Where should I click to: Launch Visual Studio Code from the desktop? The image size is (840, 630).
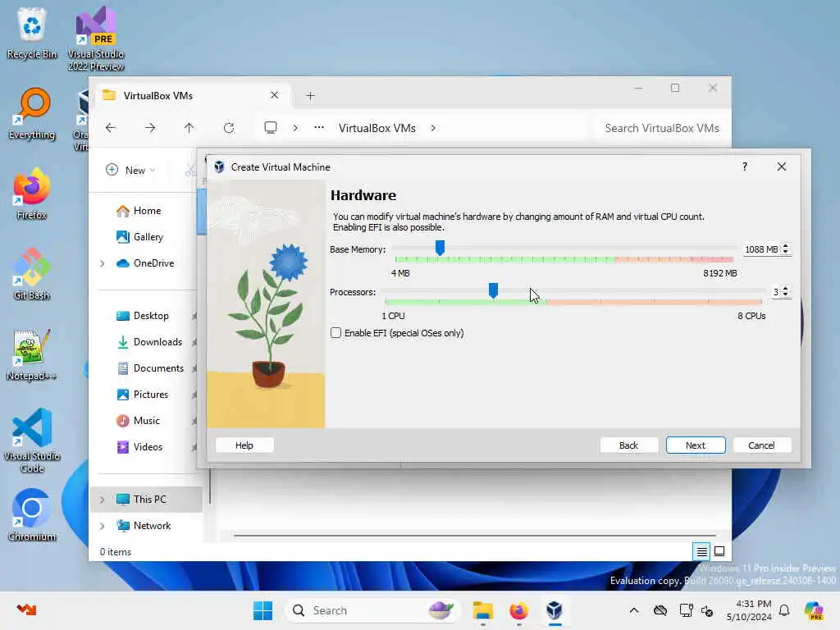coord(32,441)
